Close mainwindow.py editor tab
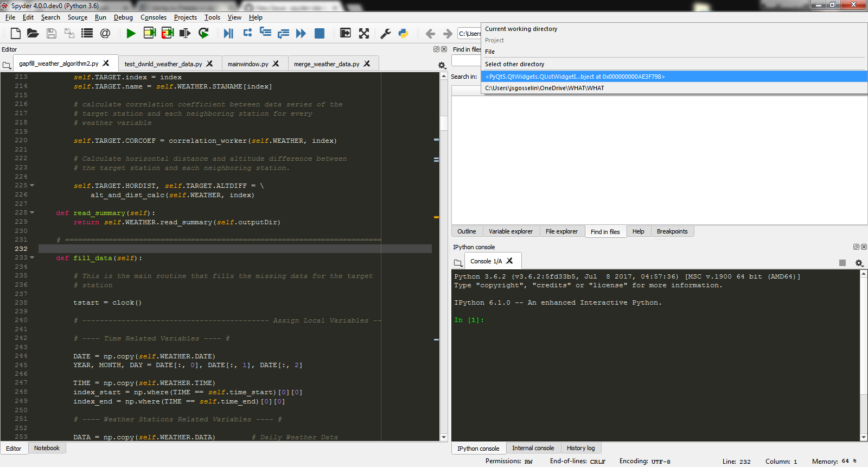This screenshot has height=467, width=868. click(276, 64)
